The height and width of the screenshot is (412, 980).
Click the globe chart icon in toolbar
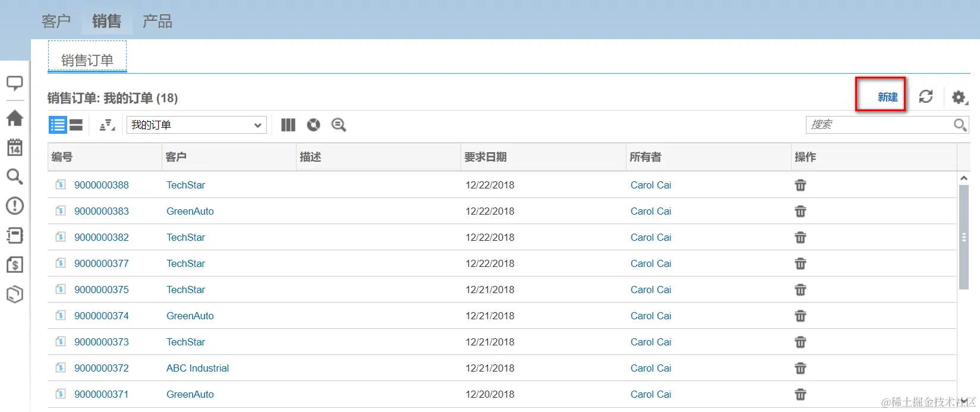(x=313, y=125)
